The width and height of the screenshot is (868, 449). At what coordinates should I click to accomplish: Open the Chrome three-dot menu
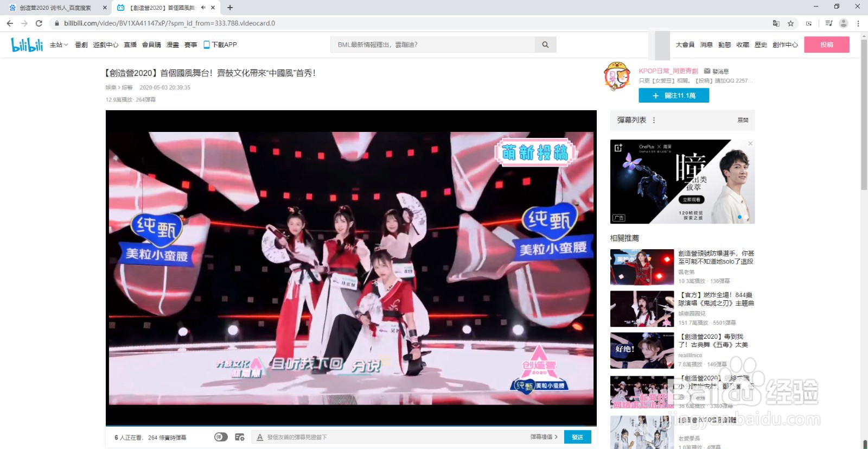point(858,23)
